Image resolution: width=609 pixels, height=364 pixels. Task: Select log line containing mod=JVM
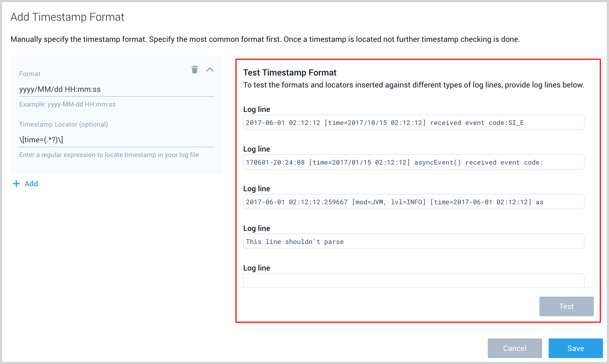click(413, 202)
